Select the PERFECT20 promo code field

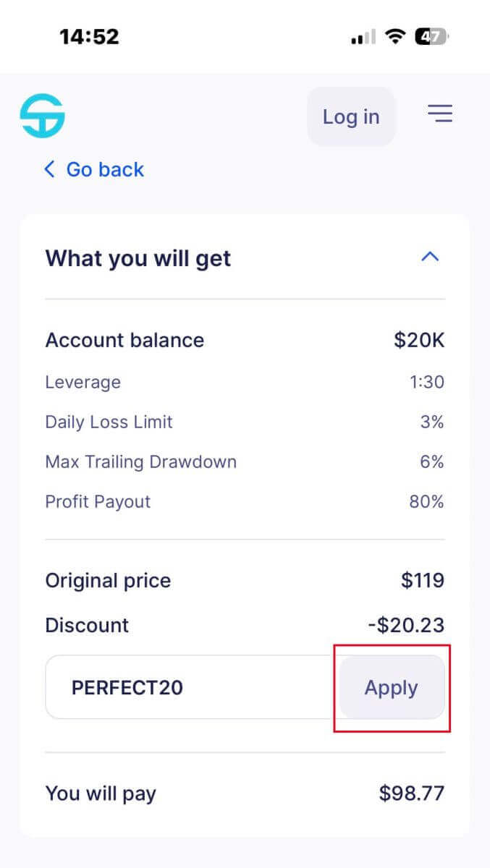[181, 687]
